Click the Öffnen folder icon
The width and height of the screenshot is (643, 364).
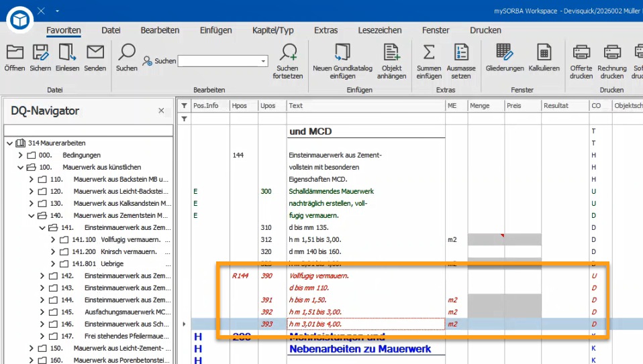click(15, 52)
